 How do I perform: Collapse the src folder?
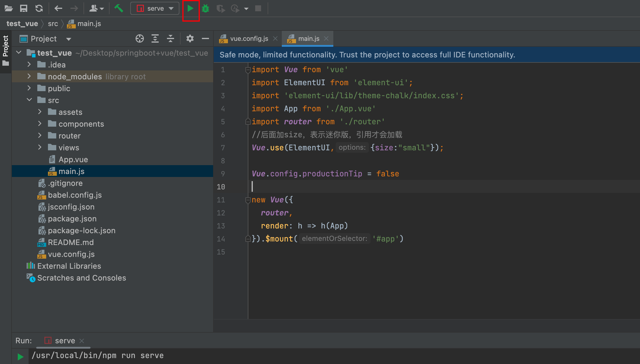click(x=29, y=100)
